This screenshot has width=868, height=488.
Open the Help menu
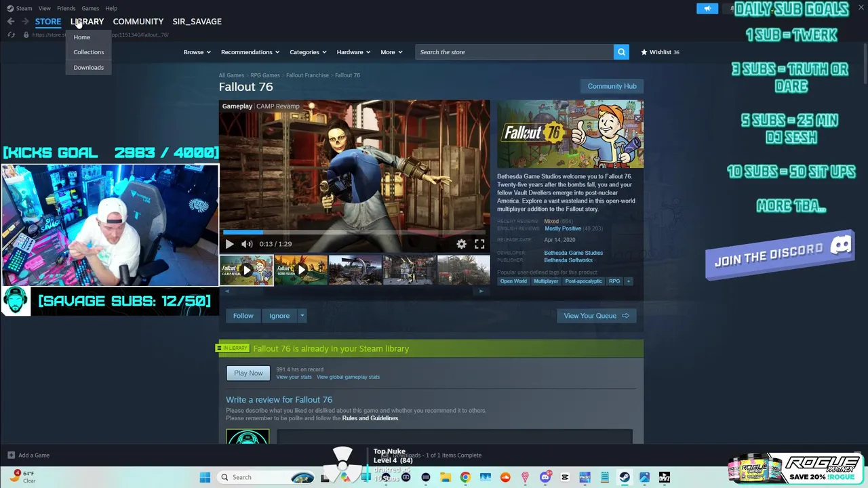tap(111, 8)
